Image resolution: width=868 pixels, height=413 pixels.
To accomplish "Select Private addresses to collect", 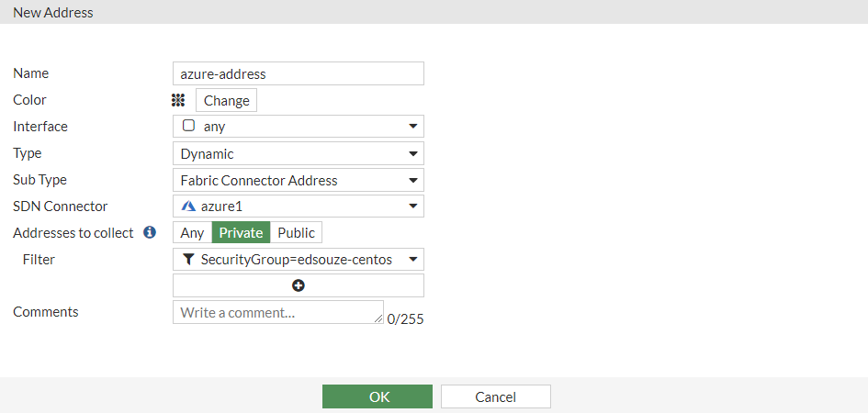I will (241, 233).
